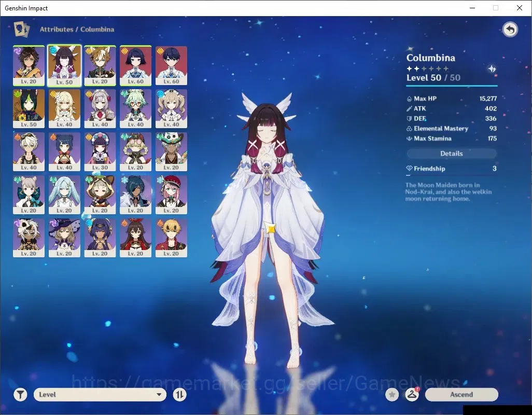Open the Details stats button
The height and width of the screenshot is (415, 532).
click(452, 154)
